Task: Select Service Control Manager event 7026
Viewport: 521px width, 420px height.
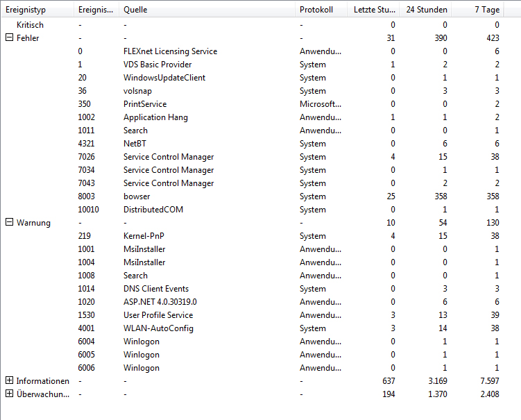Action: [x=253, y=157]
